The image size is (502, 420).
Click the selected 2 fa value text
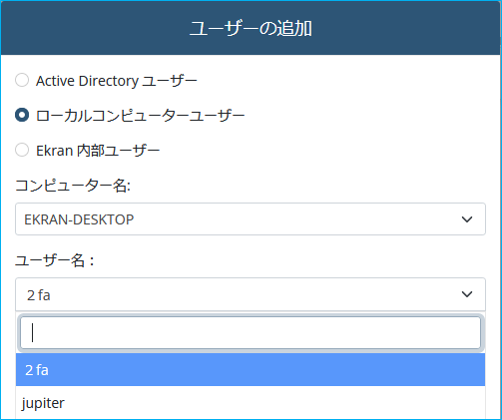coord(39,295)
